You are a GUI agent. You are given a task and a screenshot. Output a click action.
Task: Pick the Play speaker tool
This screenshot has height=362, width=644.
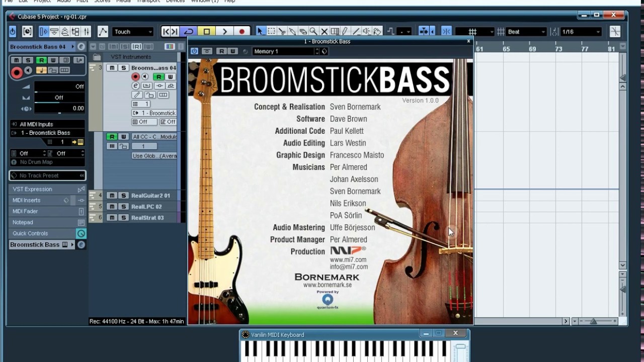(x=367, y=32)
